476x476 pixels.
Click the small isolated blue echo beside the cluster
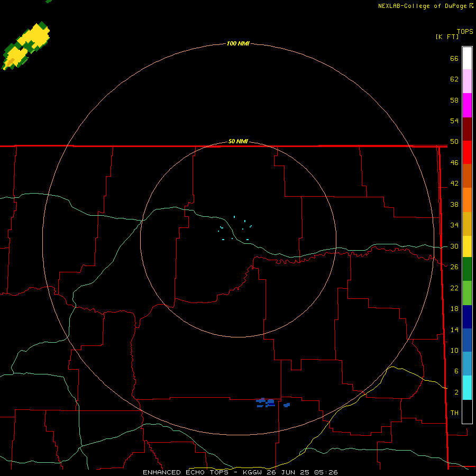point(287,405)
